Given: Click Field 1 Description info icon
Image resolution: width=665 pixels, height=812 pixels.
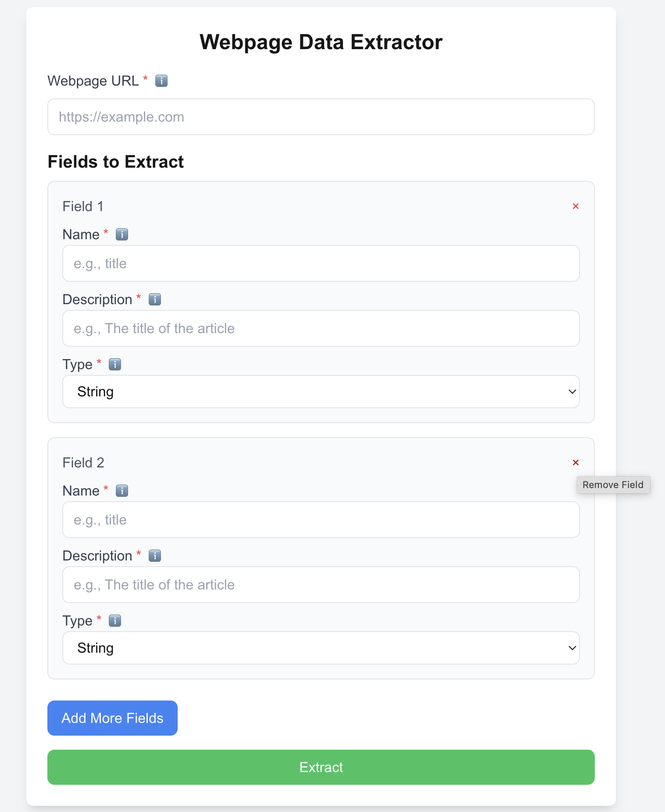Looking at the screenshot, I should click(x=155, y=300).
